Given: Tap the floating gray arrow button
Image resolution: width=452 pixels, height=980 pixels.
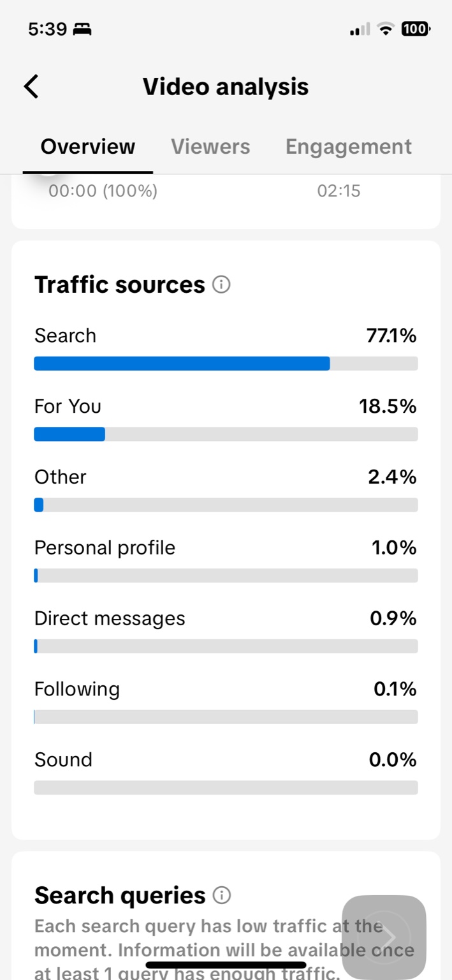Looking at the screenshot, I should (x=384, y=937).
